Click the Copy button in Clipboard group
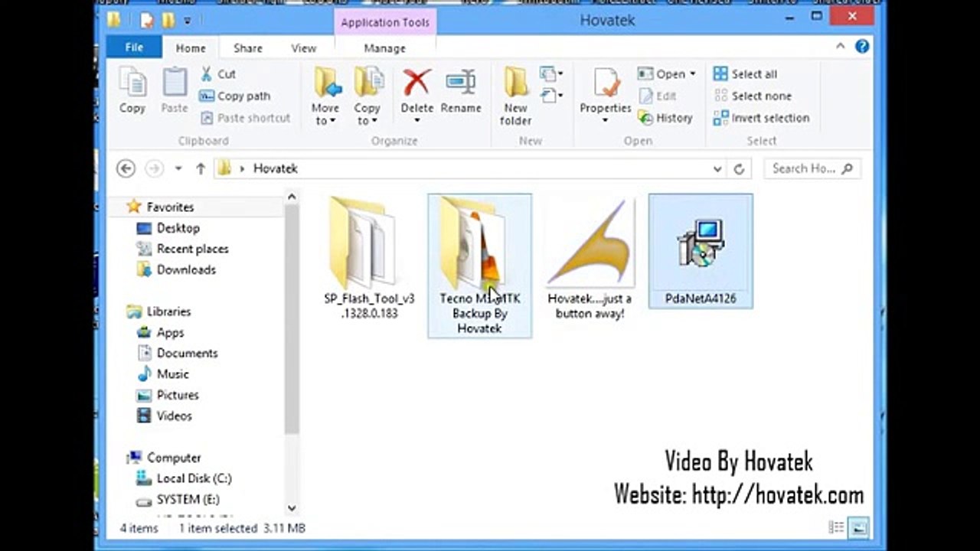 (x=132, y=91)
